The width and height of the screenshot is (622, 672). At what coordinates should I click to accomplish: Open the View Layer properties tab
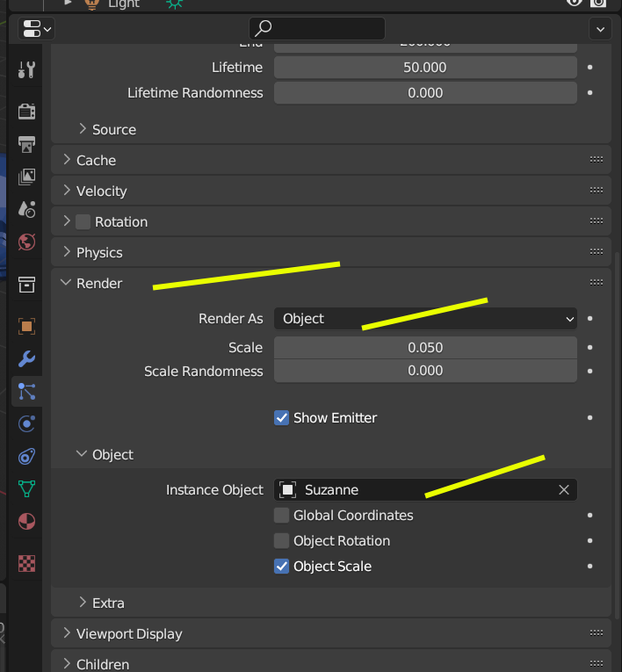[x=26, y=176]
